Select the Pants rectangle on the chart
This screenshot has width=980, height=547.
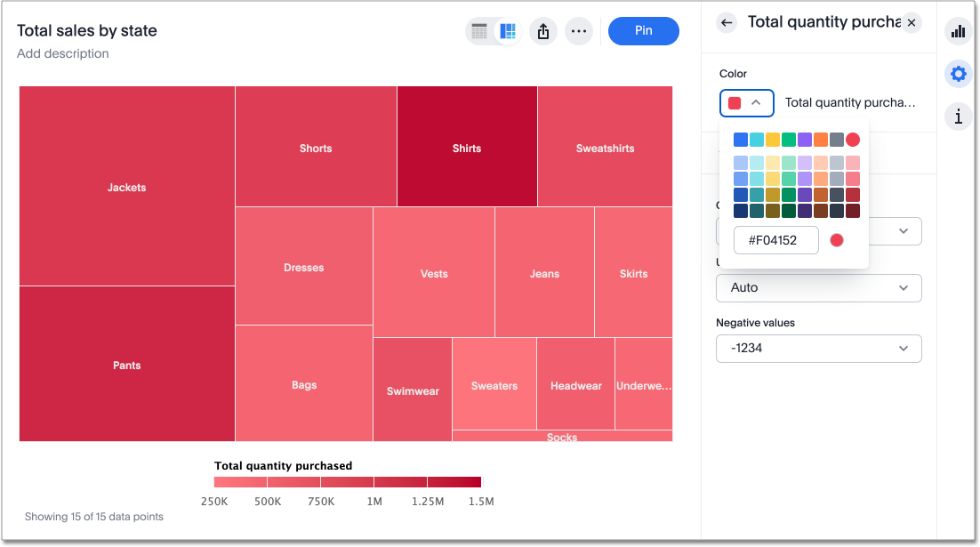coord(126,365)
